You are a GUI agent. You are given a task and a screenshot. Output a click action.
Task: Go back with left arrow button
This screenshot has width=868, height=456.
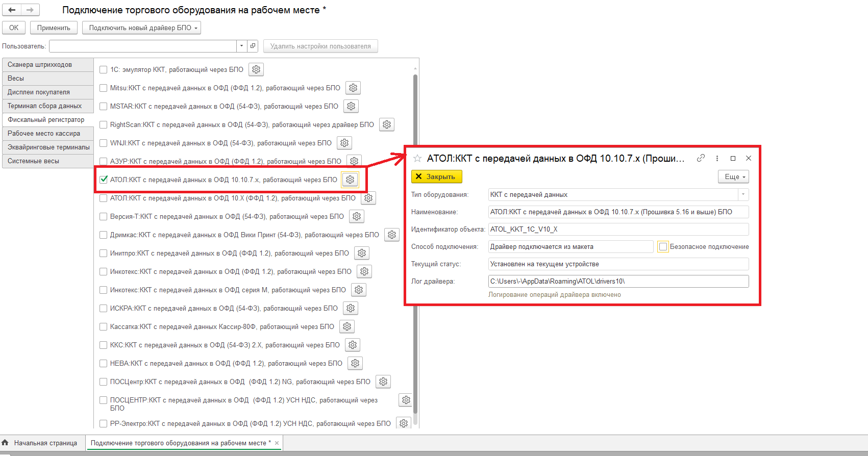[12, 10]
